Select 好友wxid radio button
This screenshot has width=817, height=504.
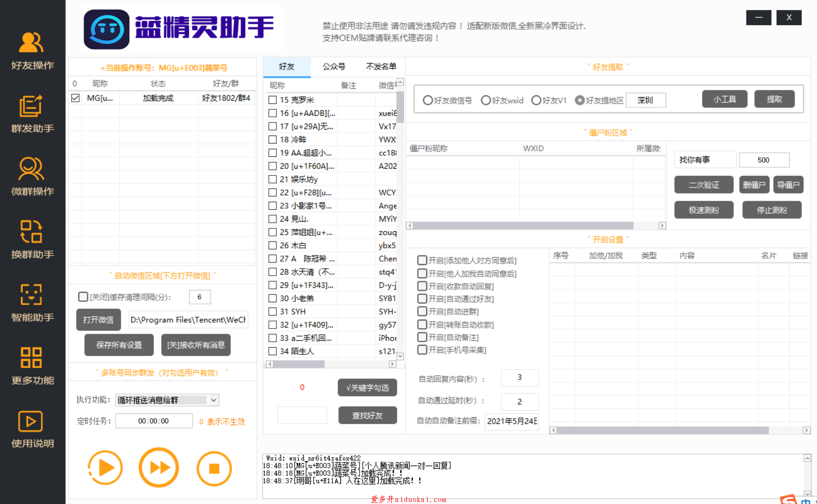[486, 100]
